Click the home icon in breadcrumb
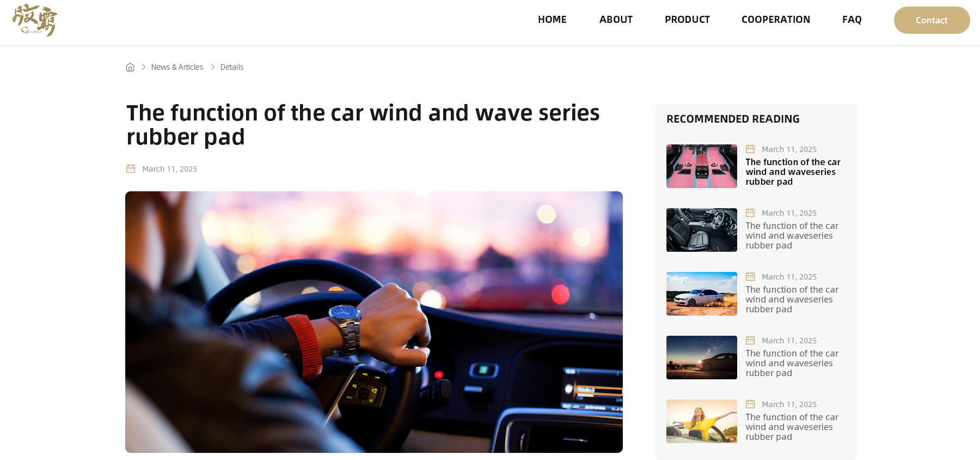Screen dimensions: 980x460 tap(130, 67)
